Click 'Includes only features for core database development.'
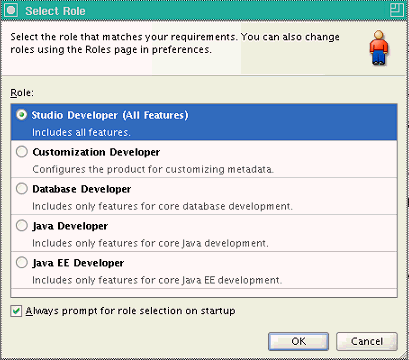The height and width of the screenshot is (360, 409). pyautogui.click(x=162, y=206)
